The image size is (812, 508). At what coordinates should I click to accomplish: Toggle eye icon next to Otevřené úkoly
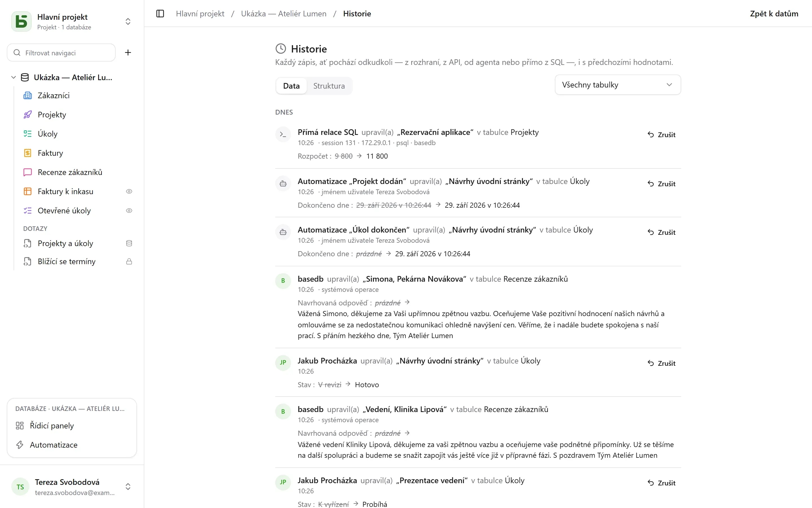coord(129,211)
